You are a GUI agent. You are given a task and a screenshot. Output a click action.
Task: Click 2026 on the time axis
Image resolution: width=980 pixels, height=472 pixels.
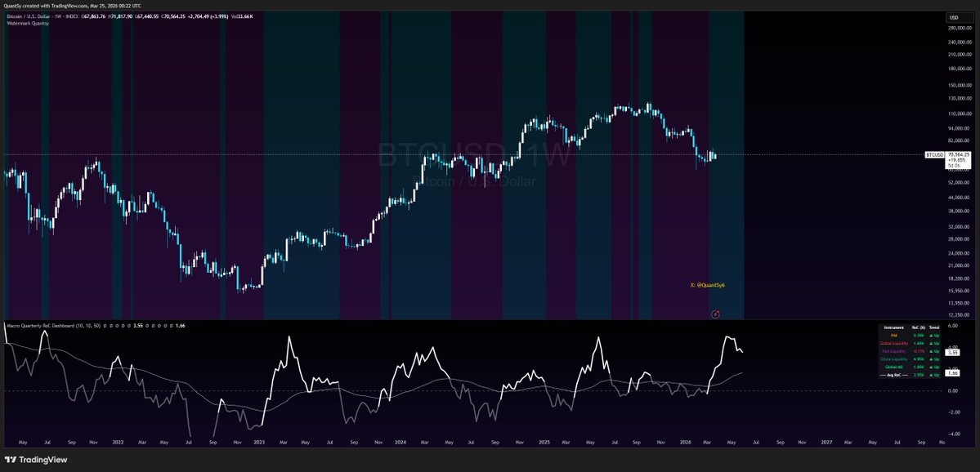[687, 442]
